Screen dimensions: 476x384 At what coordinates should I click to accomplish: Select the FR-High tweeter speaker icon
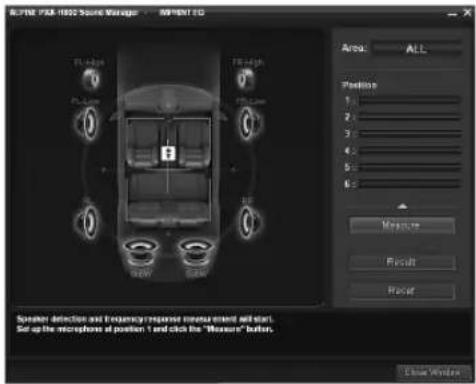coord(246,79)
